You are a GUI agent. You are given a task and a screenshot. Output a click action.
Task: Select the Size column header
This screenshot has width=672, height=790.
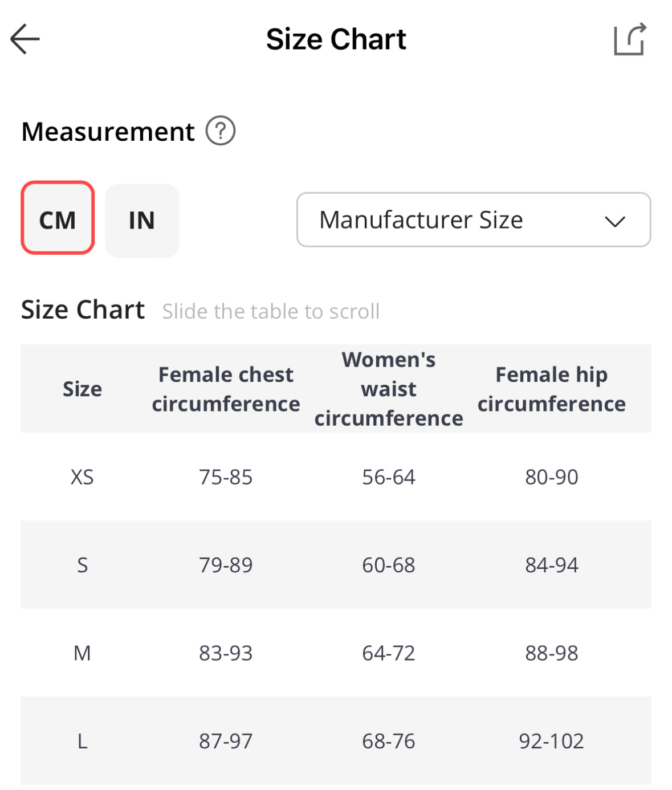[x=82, y=389]
